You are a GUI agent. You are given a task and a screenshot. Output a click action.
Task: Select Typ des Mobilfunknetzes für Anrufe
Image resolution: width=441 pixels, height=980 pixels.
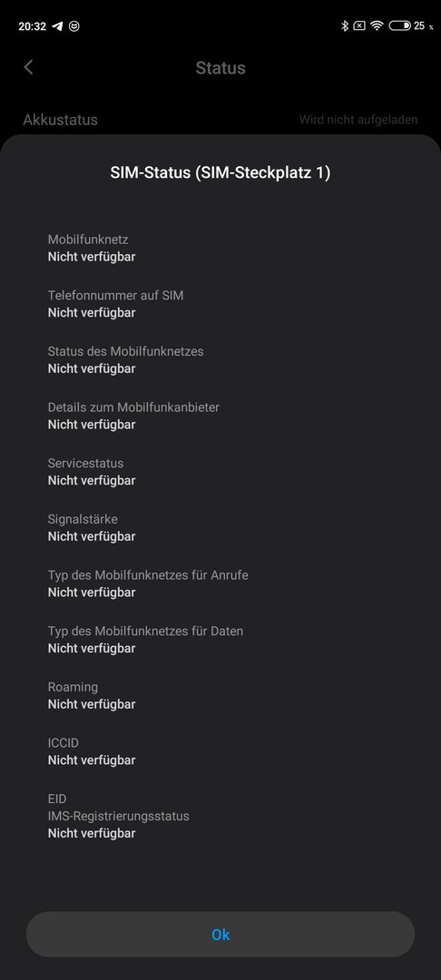point(220,583)
